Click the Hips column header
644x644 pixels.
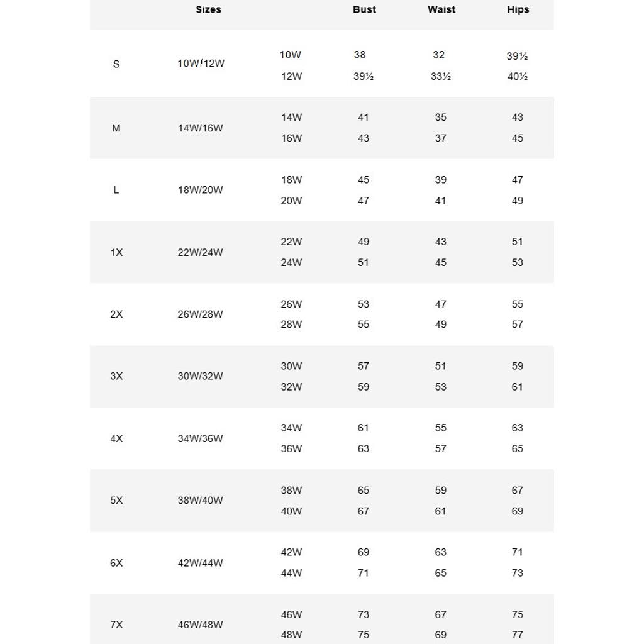pyautogui.click(x=518, y=9)
